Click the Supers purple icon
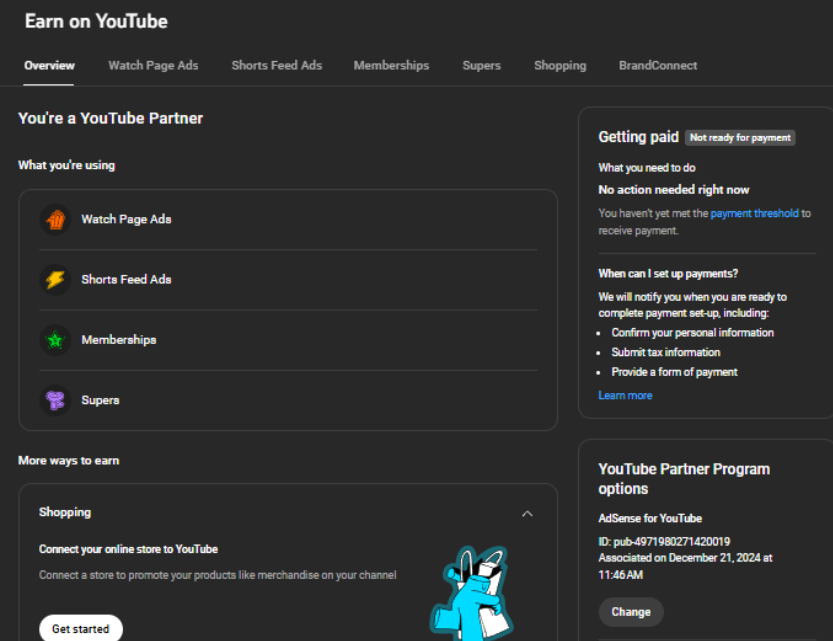 pyautogui.click(x=55, y=400)
